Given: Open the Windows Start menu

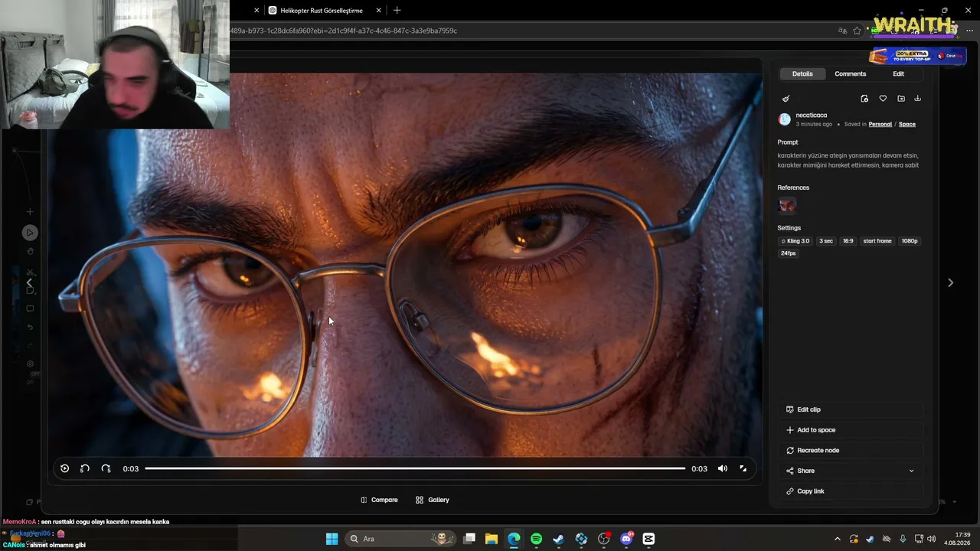Looking at the screenshot, I should tap(332, 539).
